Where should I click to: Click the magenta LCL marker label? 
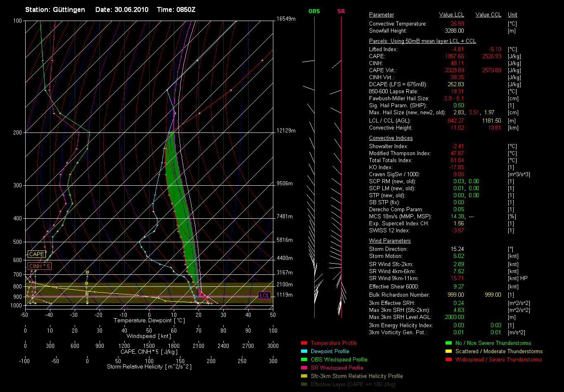(x=264, y=295)
